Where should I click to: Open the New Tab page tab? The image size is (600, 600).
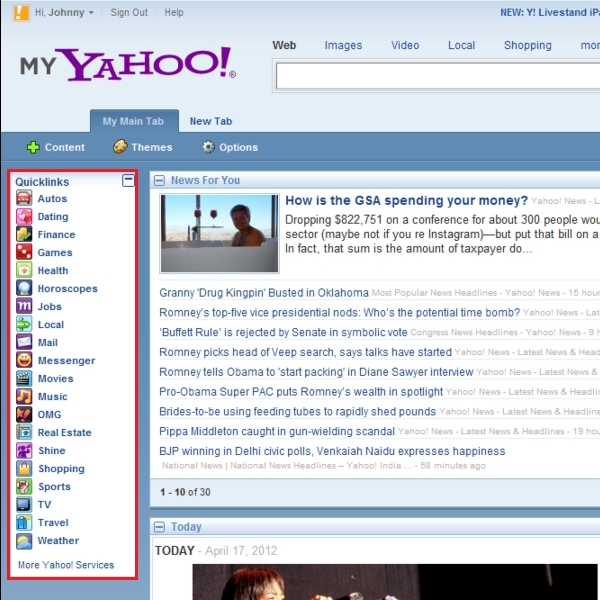coord(211,121)
